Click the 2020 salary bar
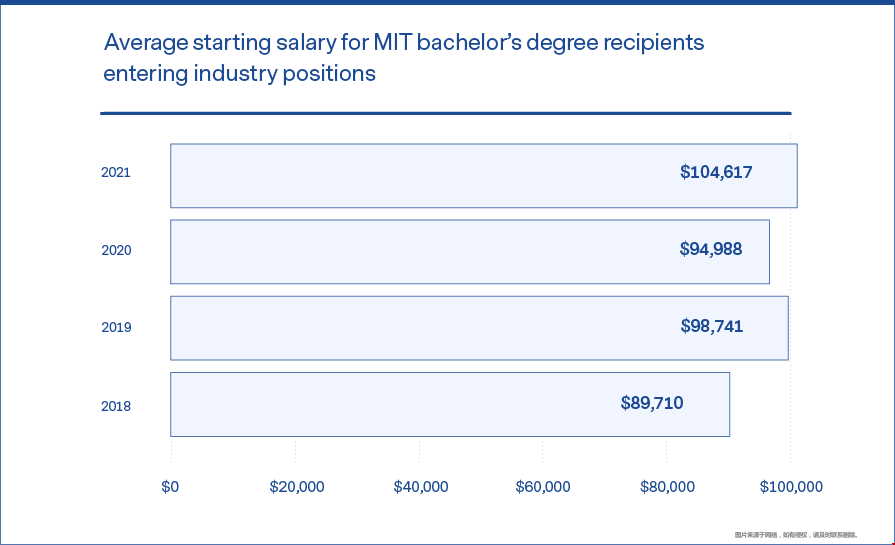 click(470, 252)
